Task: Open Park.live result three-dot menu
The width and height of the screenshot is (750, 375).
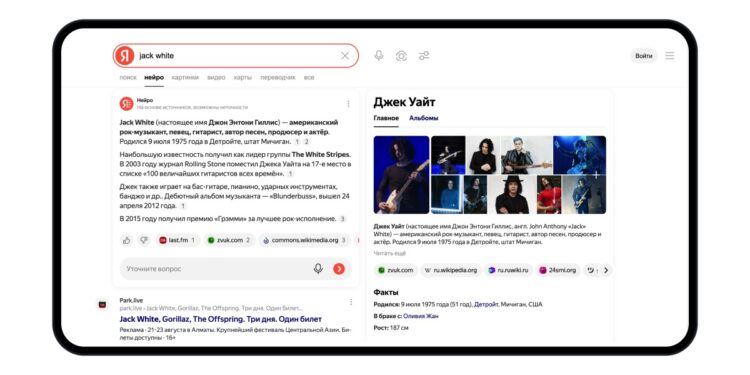Action: [x=351, y=302]
